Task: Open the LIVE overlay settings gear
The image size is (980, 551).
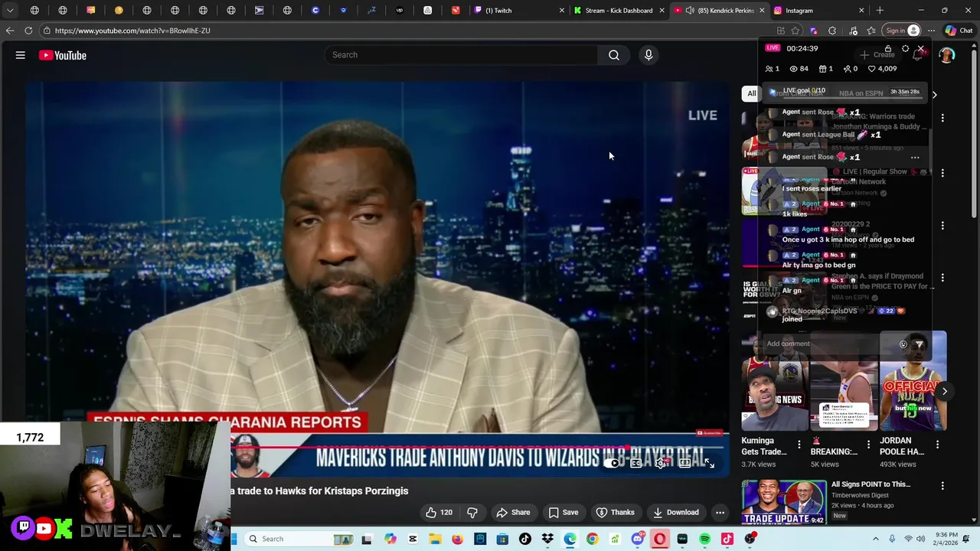Action: point(905,48)
